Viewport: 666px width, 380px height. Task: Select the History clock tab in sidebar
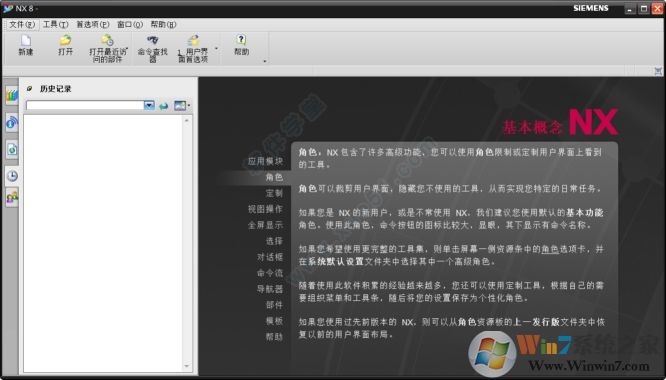point(12,176)
